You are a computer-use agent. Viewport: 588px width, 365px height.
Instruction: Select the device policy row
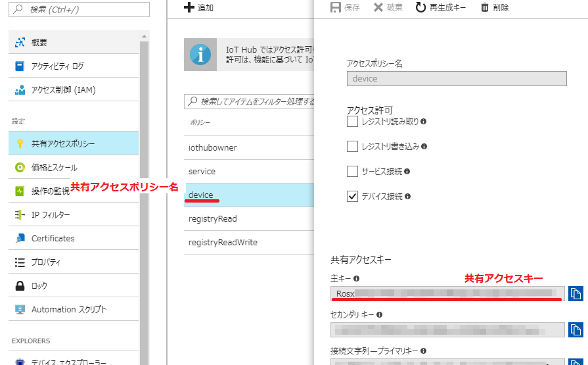coord(248,195)
